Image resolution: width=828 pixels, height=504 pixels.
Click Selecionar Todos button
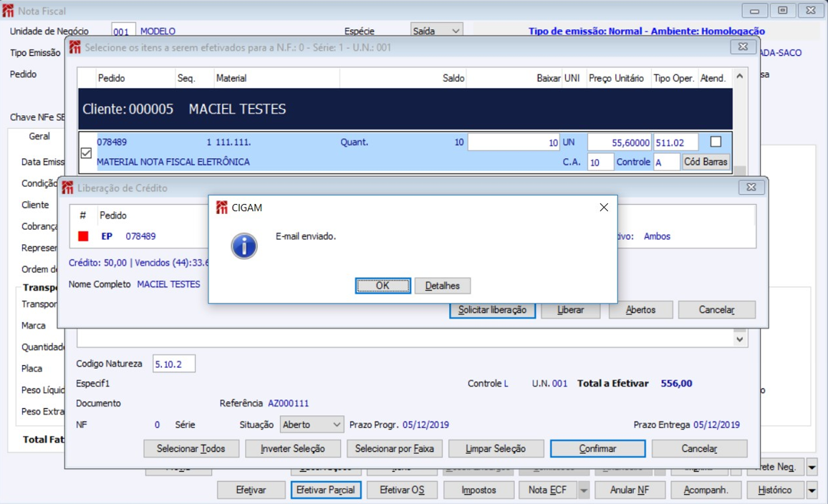[191, 449]
